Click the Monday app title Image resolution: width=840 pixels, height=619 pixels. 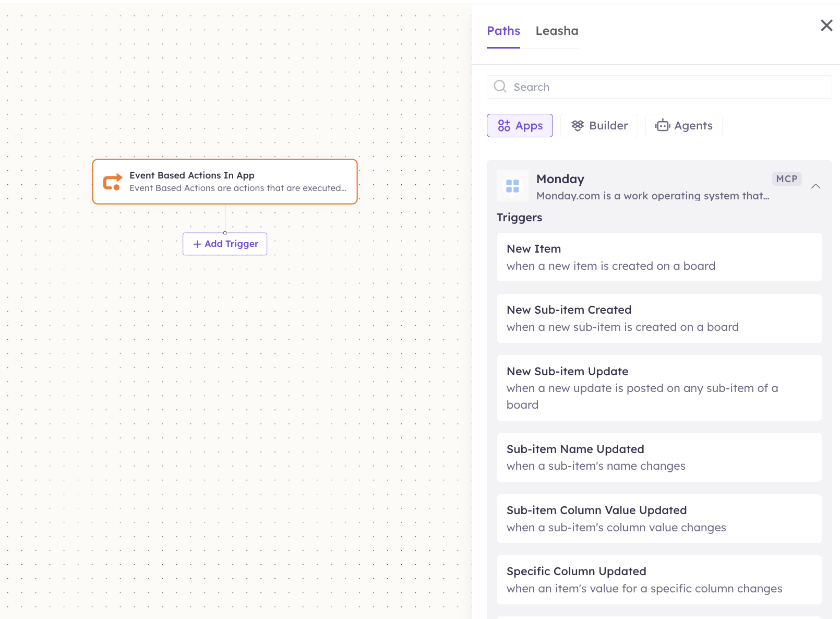[x=560, y=179]
